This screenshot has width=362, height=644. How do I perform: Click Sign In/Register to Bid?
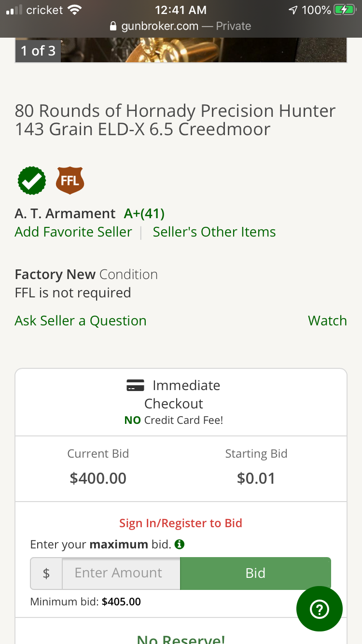click(181, 523)
